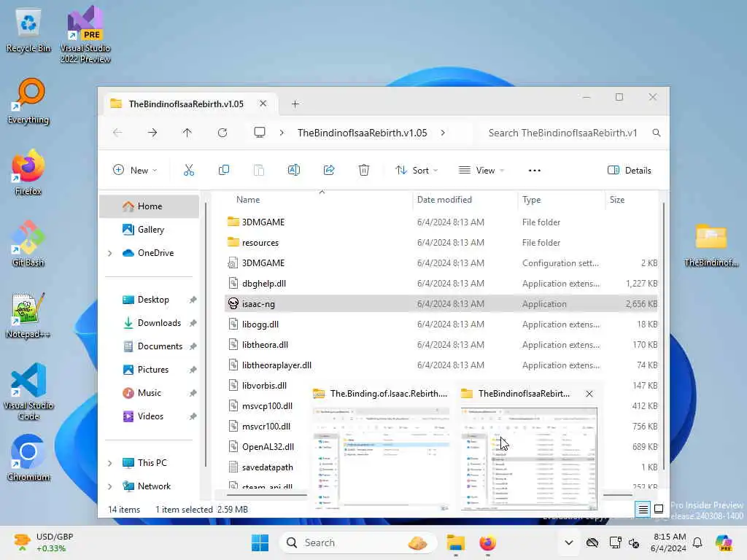The width and height of the screenshot is (747, 560).
Task: Click the search magnifier icon in Explorer
Action: coord(656,133)
